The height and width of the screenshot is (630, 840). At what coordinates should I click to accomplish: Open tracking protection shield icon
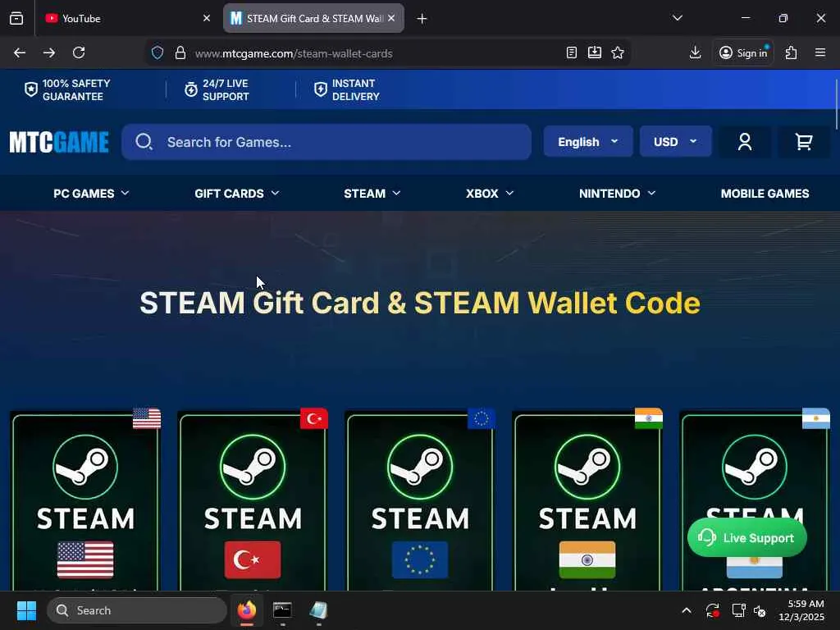click(157, 53)
